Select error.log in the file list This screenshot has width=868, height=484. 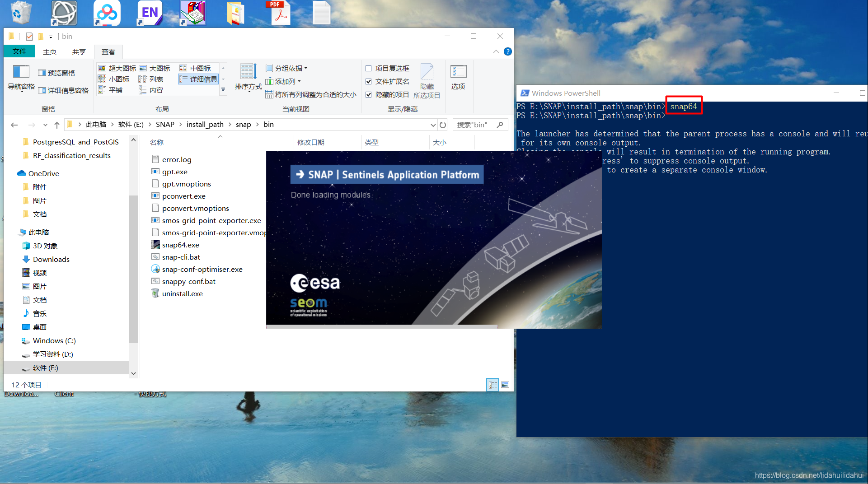(177, 159)
